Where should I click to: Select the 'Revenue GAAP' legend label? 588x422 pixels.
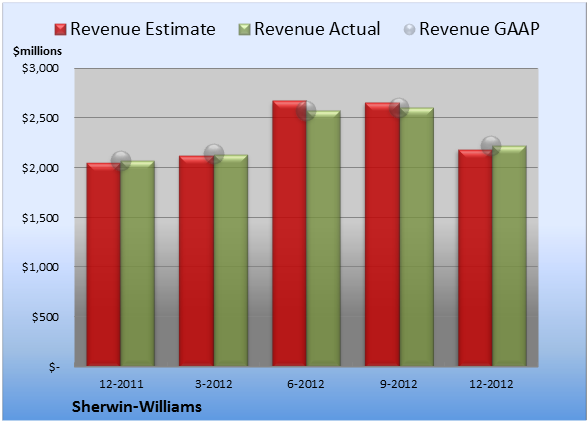pyautogui.click(x=479, y=29)
